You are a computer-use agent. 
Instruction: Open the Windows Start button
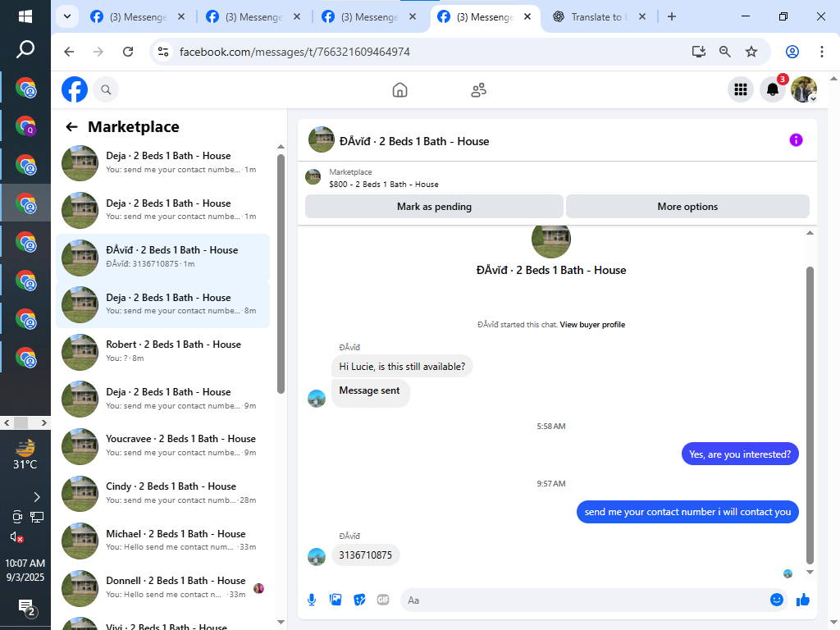25,16
